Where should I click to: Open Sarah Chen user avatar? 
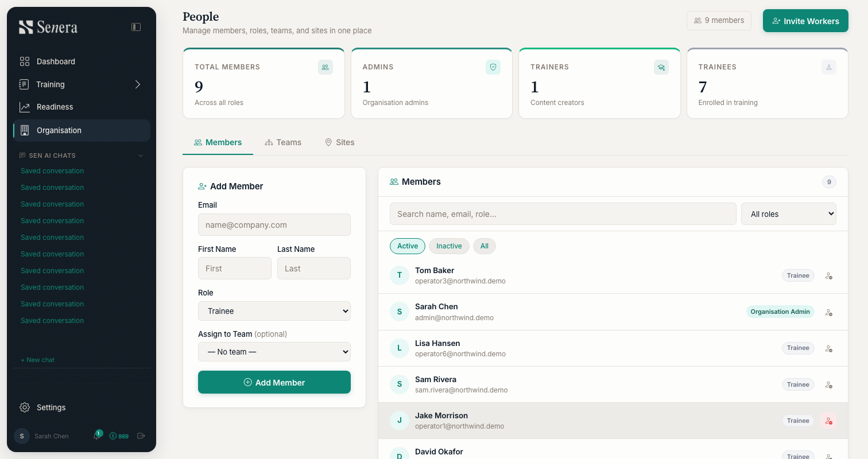(x=22, y=436)
